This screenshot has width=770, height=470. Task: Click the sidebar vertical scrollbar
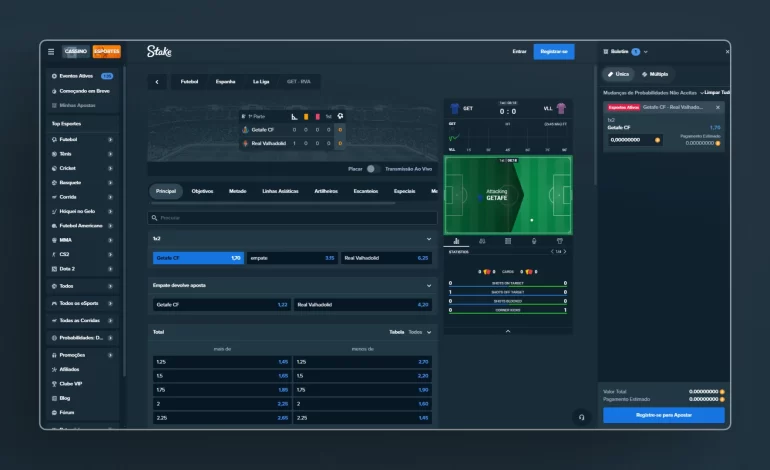point(124,221)
